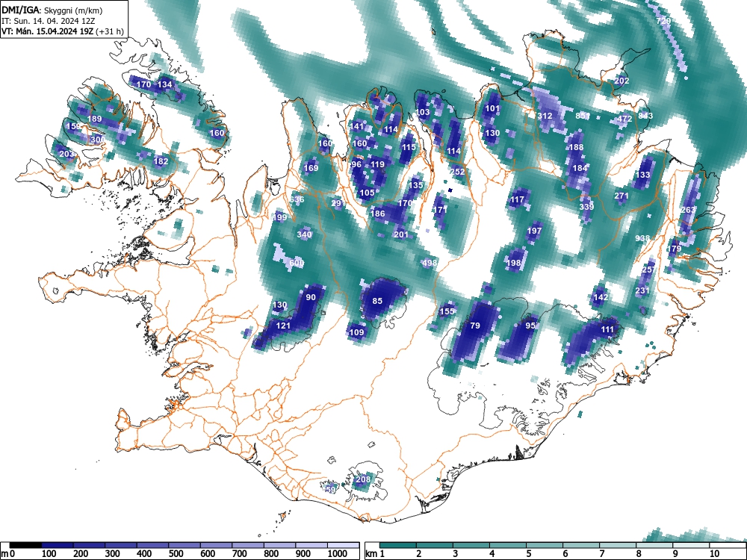Screen dimensions: 747x560
Task: Click the teal swatch between 5 and 6 km
Action: click(544, 545)
